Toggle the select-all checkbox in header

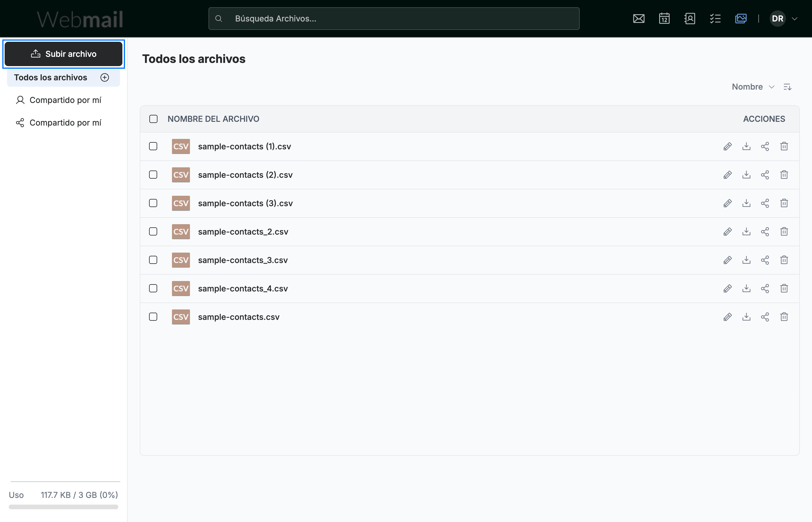pos(153,119)
